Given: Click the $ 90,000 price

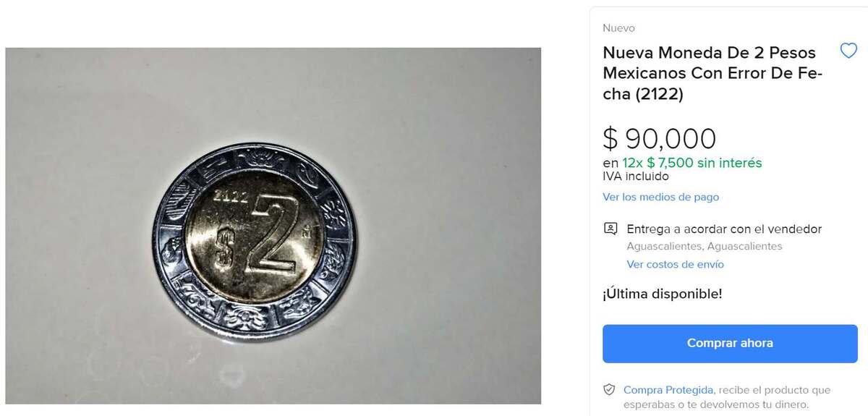Looking at the screenshot, I should tap(659, 138).
